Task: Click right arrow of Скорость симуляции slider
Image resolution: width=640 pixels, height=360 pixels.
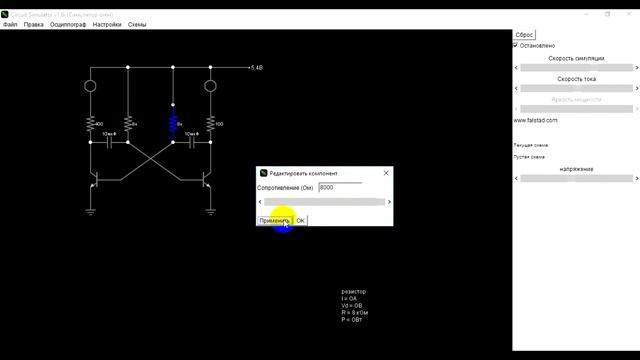Action: [637, 68]
